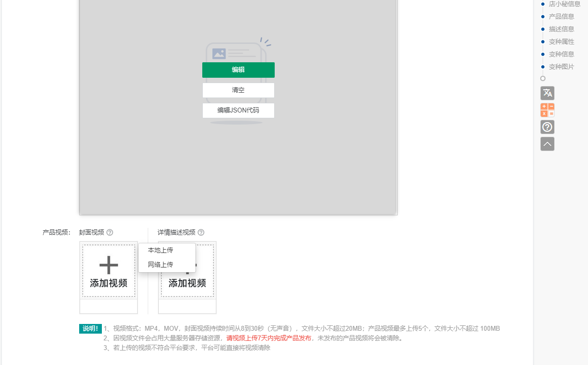
Task: Jump to 店小秘信息 section
Action: (x=564, y=4)
